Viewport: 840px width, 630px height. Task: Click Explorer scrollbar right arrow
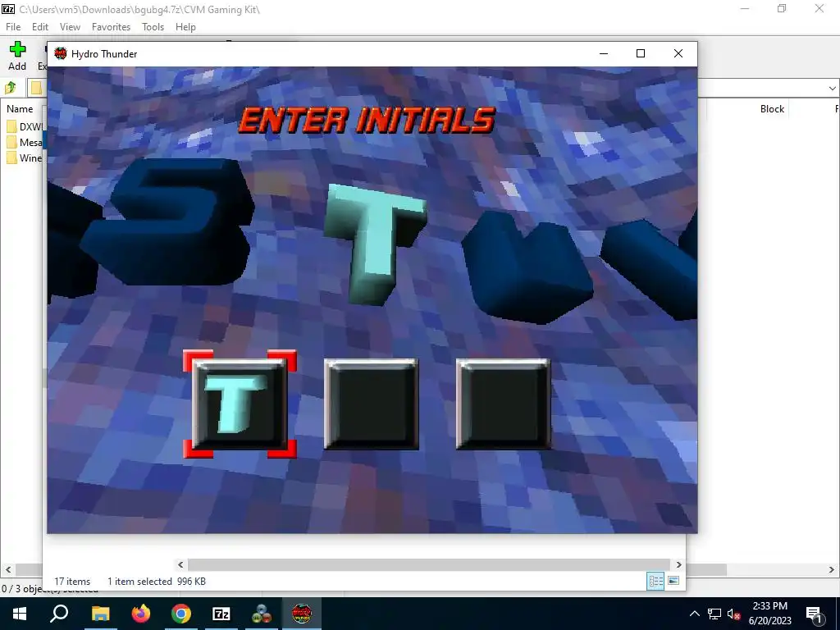click(678, 564)
